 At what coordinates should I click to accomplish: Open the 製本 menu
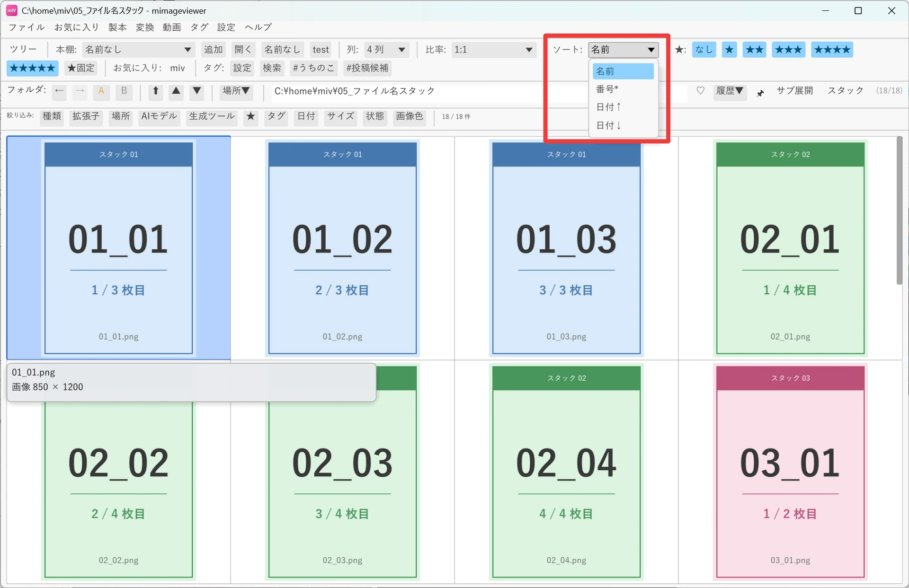[117, 27]
